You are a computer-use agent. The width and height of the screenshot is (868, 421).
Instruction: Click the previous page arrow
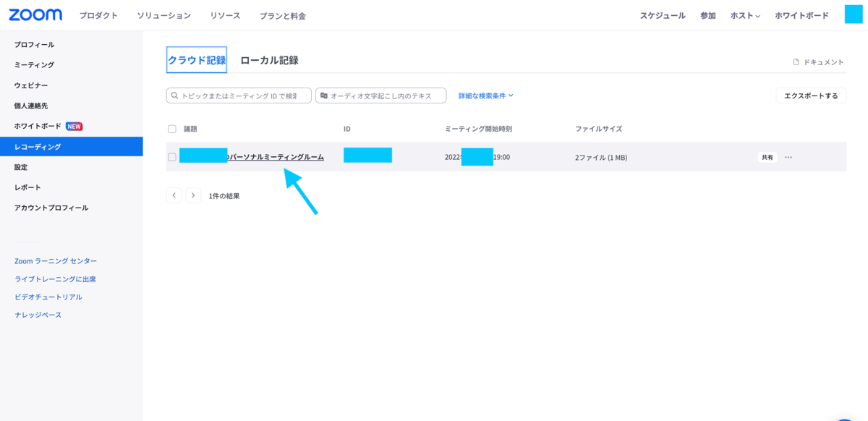[174, 195]
